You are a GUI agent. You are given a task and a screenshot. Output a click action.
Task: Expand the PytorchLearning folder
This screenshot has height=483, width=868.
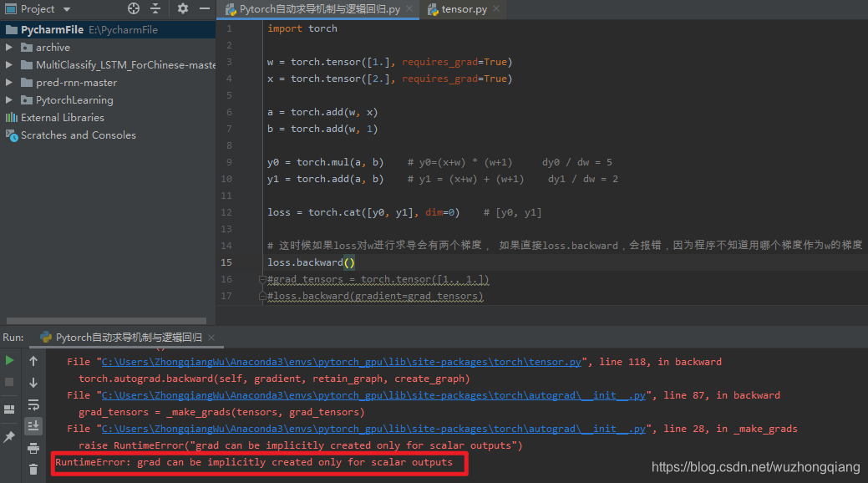point(9,100)
